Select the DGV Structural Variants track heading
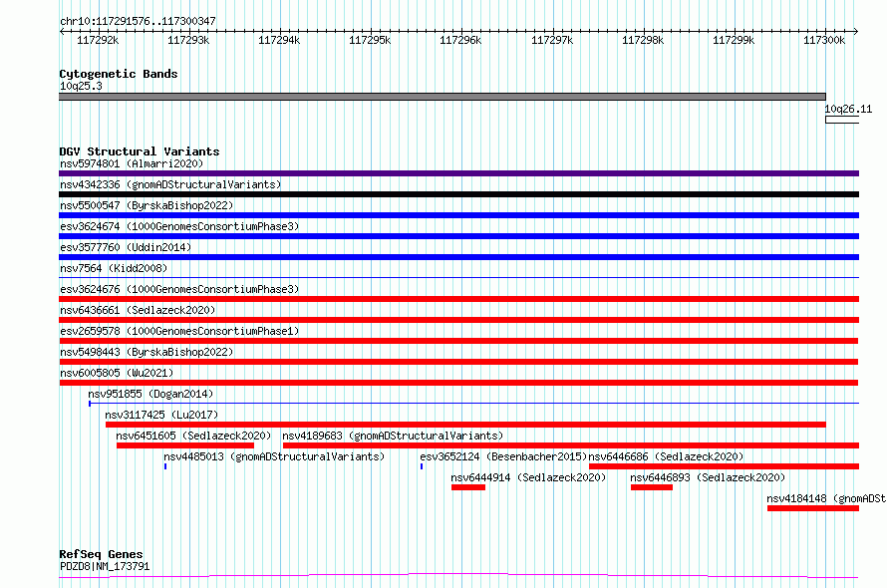This screenshot has height=588, width=887. [140, 151]
